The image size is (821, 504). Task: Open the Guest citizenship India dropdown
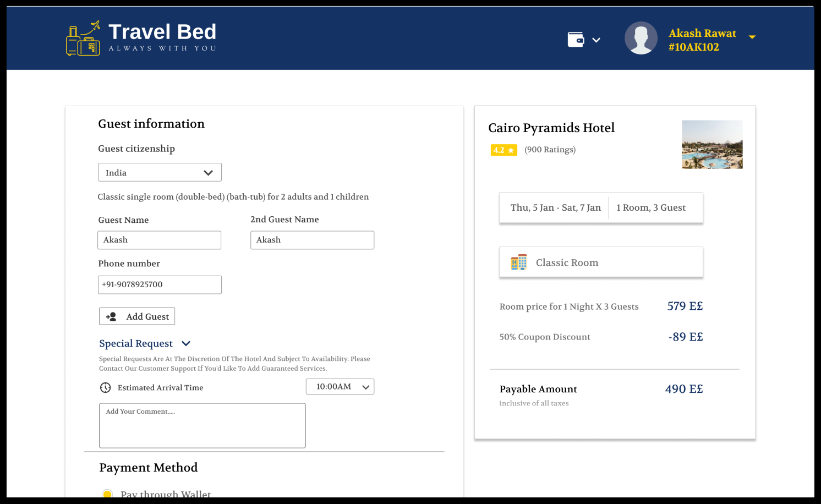point(160,172)
